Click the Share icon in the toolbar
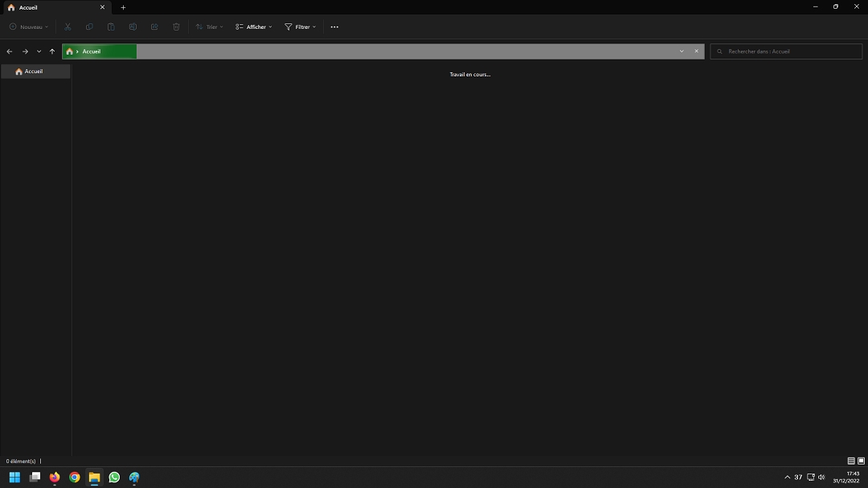The height and width of the screenshot is (488, 868). click(154, 27)
